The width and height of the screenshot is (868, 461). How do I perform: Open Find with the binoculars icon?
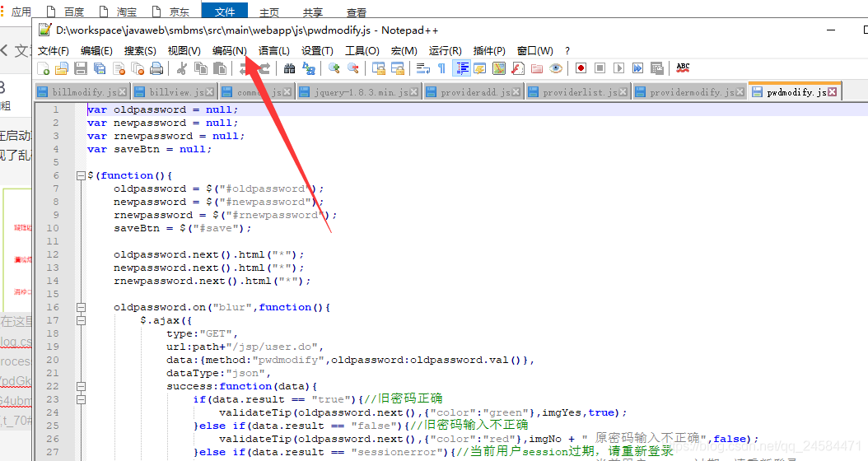pos(289,68)
